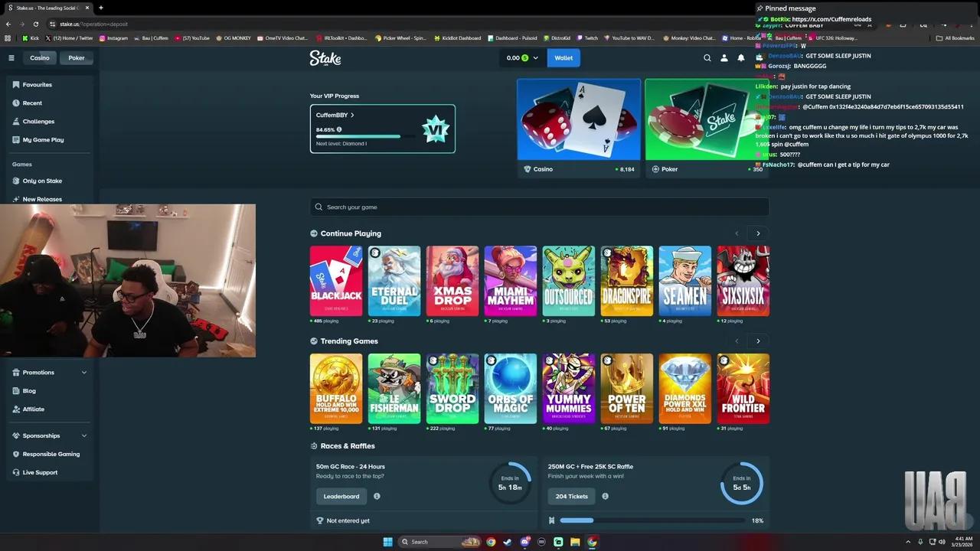The height and width of the screenshot is (551, 980).
Task: Select the Favourites bookmark icon in sidebar
Action: coord(18,84)
